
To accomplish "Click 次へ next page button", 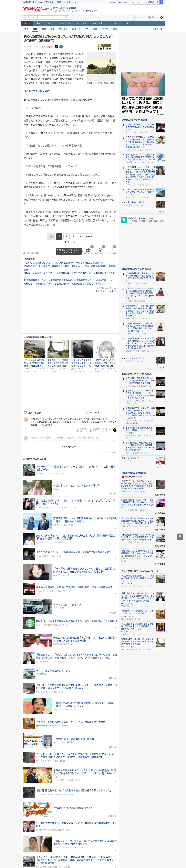I will point(89,237).
